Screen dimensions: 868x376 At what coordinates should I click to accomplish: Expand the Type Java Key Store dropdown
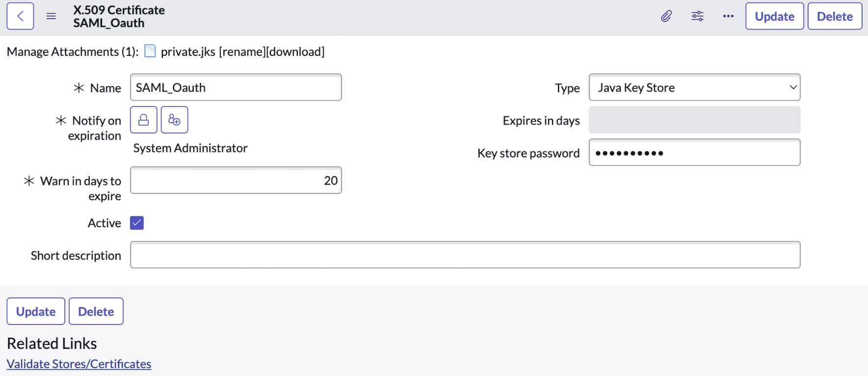[x=694, y=87]
